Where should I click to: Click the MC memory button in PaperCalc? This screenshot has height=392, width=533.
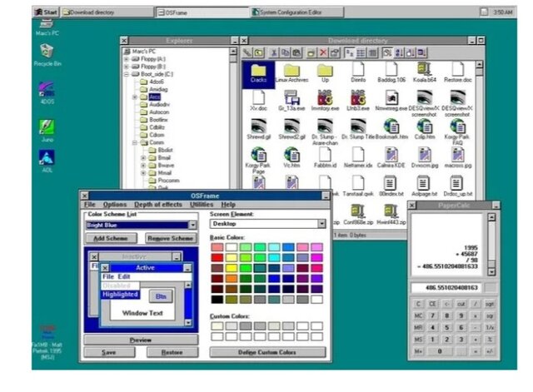point(418,316)
